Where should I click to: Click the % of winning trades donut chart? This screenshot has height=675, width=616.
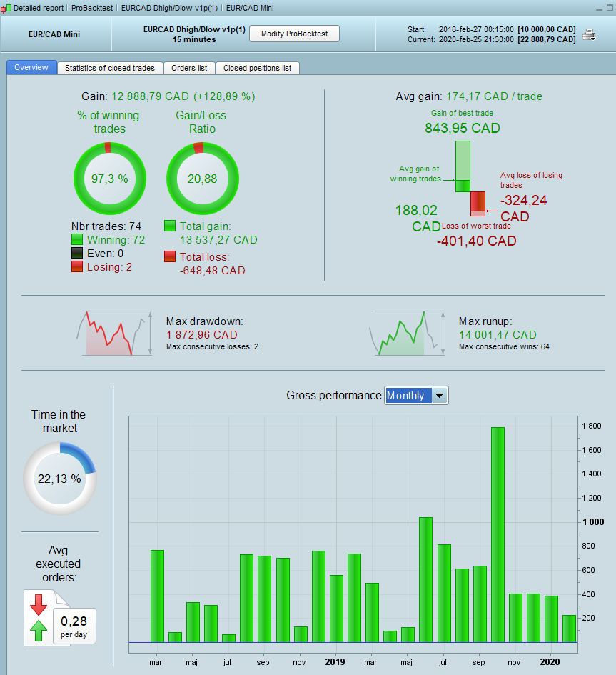[x=110, y=179]
